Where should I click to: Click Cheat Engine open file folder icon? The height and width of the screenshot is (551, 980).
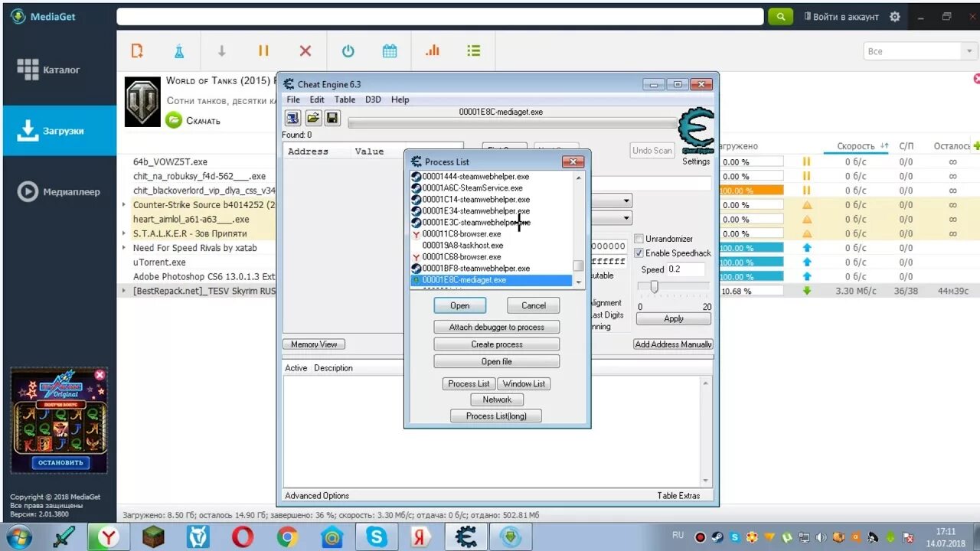(313, 118)
